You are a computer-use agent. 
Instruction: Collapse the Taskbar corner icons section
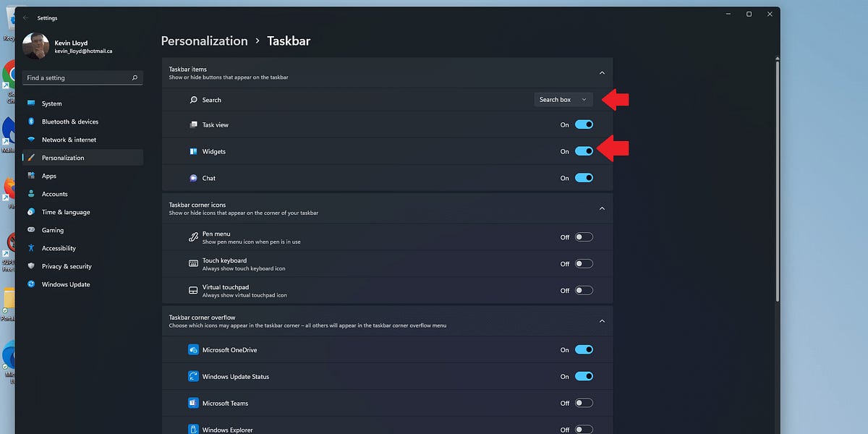[x=601, y=208]
